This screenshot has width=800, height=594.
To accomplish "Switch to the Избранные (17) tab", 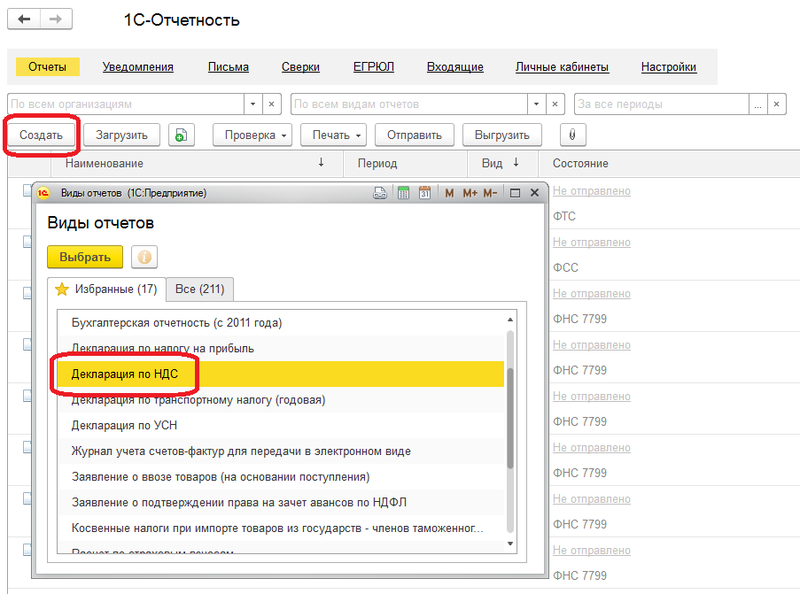I will point(107,289).
